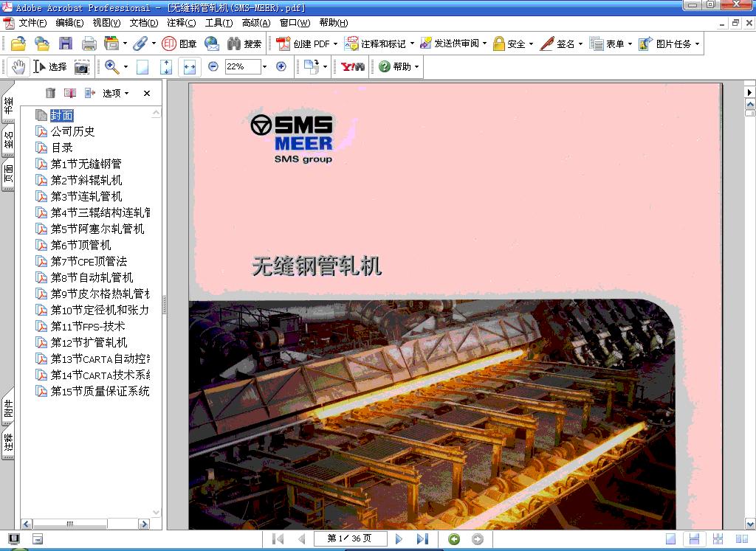
Task: Switch to continuous page layout
Action: coord(694,539)
